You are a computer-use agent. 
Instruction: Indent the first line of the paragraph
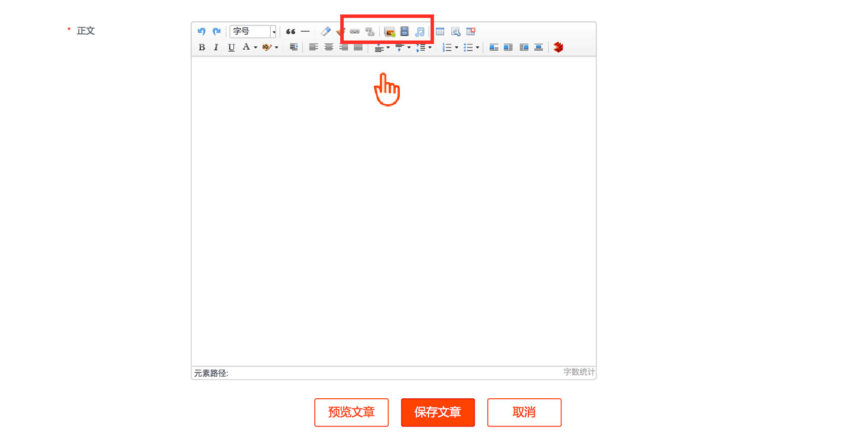[x=293, y=47]
